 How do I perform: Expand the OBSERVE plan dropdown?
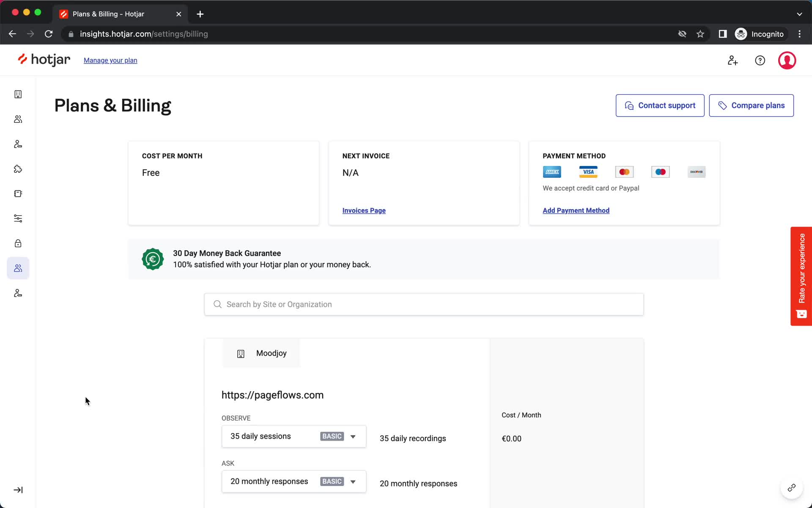pyautogui.click(x=353, y=436)
